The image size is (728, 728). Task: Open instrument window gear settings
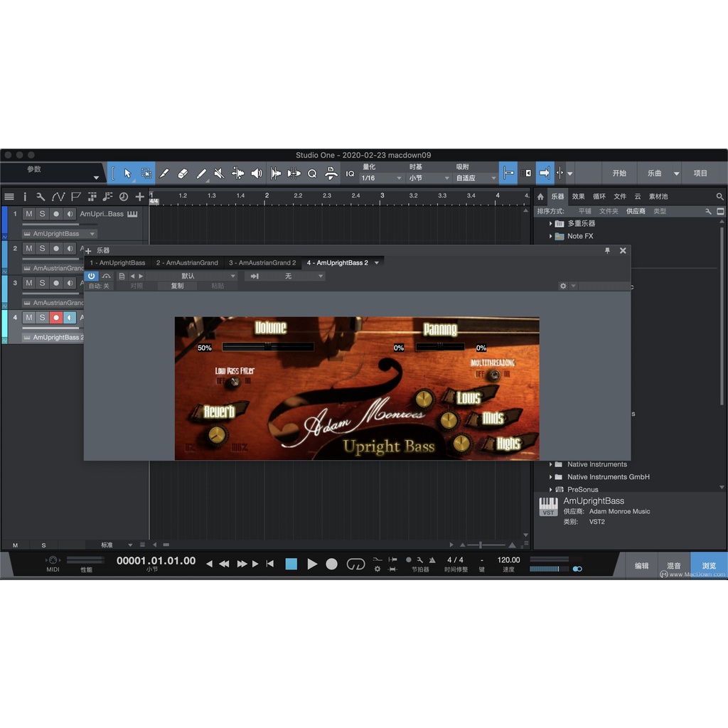click(x=563, y=286)
